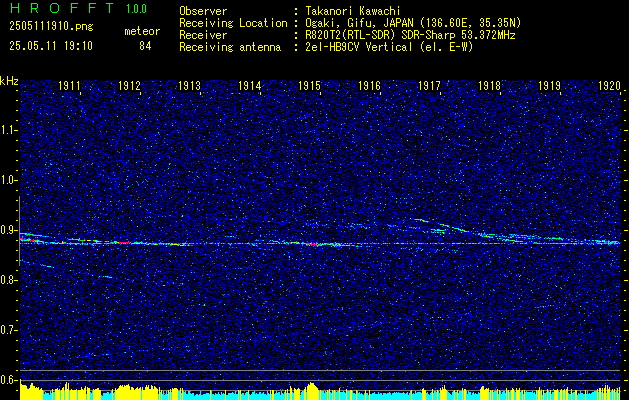Click the Receiver field label
The width and height of the screenshot is (629, 400).
[x=203, y=35]
